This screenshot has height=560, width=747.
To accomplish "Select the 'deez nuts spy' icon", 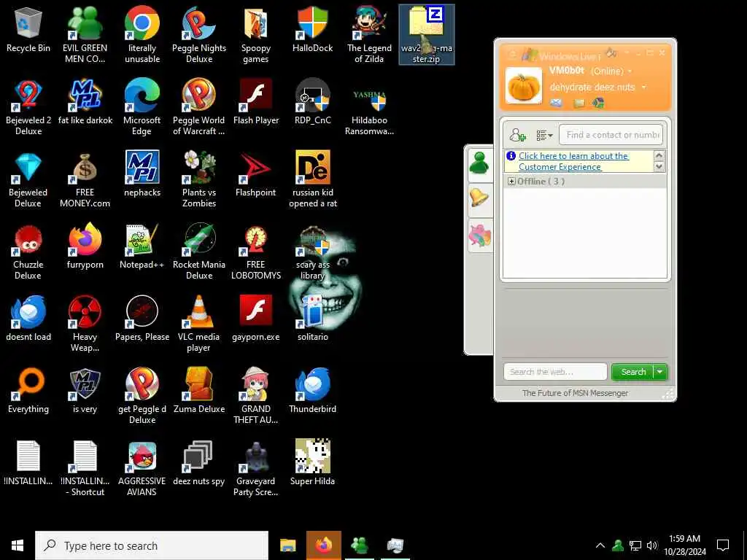I will (198, 464).
